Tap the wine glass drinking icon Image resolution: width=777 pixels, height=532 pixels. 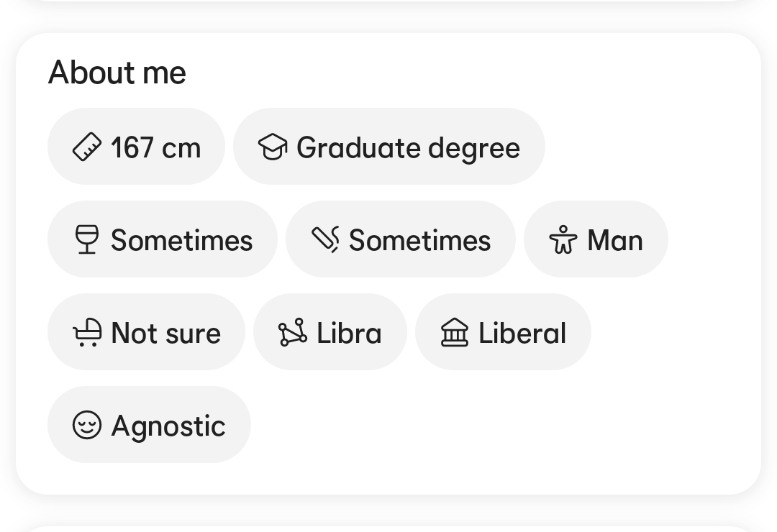pyautogui.click(x=87, y=240)
